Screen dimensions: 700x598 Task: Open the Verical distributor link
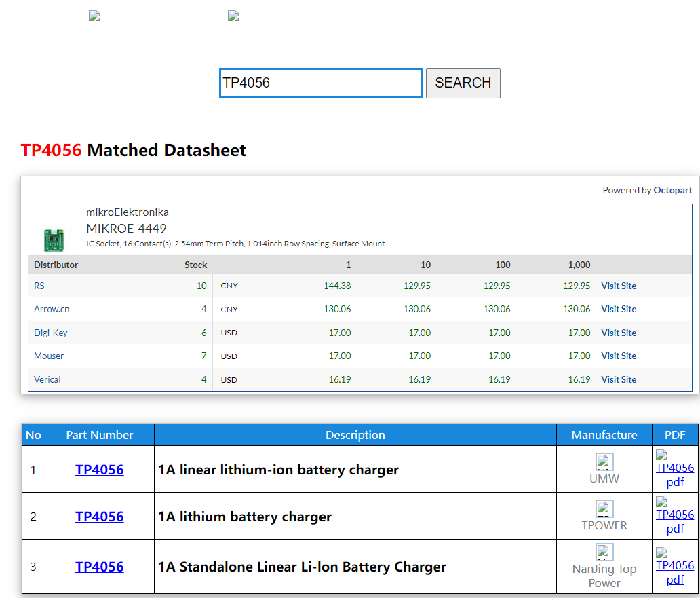coord(47,379)
